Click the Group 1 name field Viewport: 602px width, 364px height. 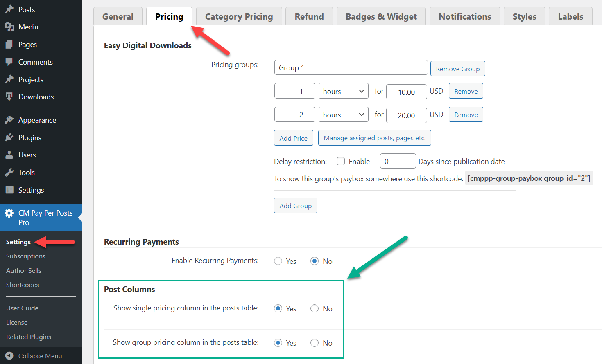coord(351,67)
